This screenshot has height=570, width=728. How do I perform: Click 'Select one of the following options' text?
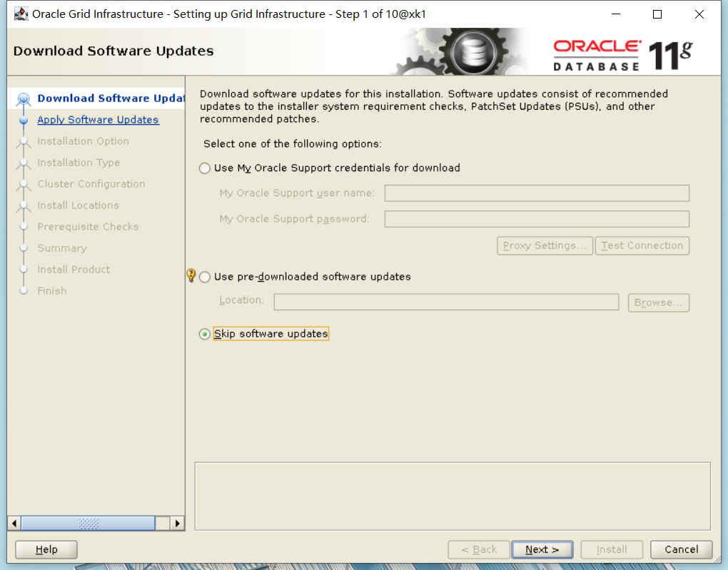[293, 144]
